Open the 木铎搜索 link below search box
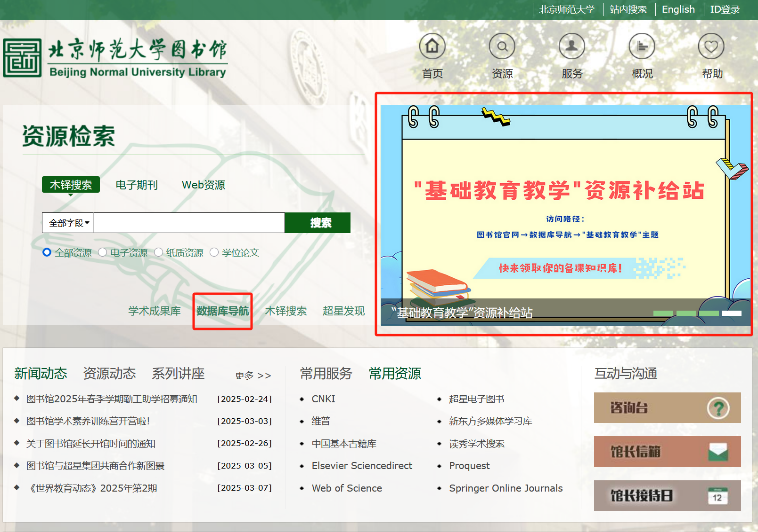 coord(286,311)
